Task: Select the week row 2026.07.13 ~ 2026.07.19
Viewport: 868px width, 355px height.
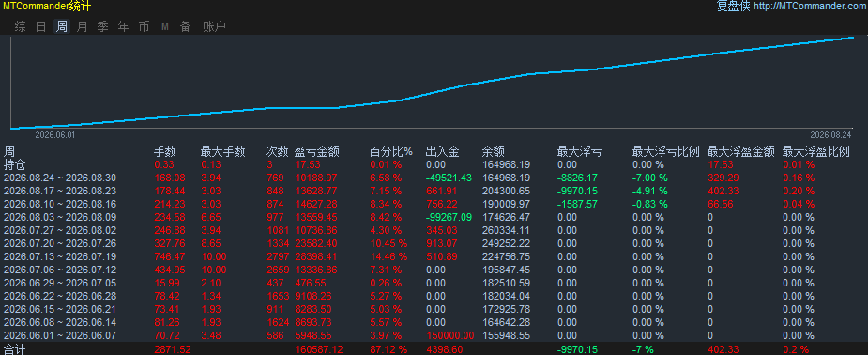Action: click(x=434, y=257)
